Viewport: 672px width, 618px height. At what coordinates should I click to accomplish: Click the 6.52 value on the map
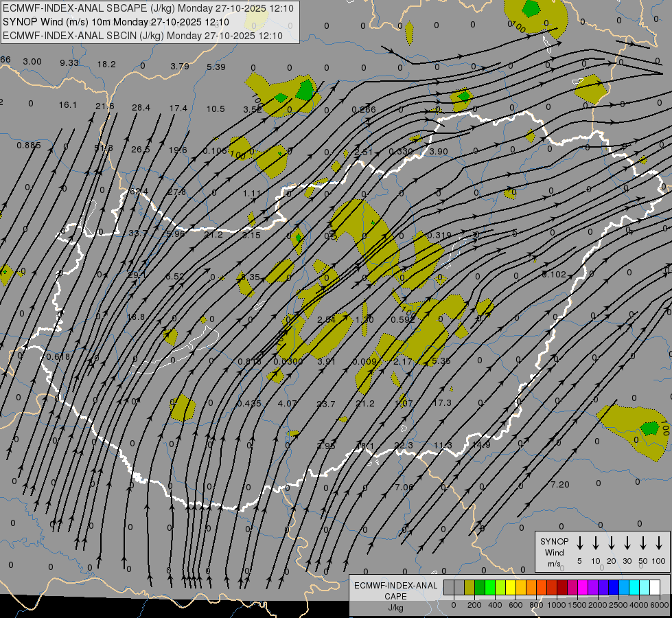point(175,277)
